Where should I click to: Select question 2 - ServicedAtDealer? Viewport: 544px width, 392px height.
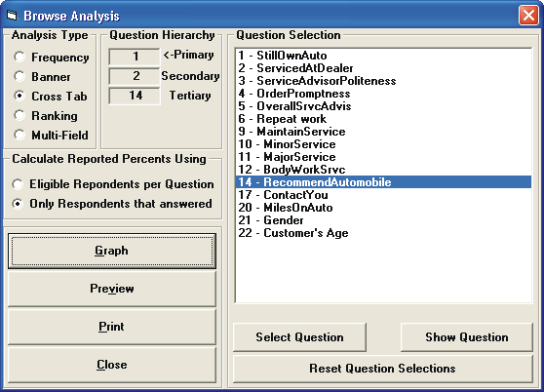(383, 68)
